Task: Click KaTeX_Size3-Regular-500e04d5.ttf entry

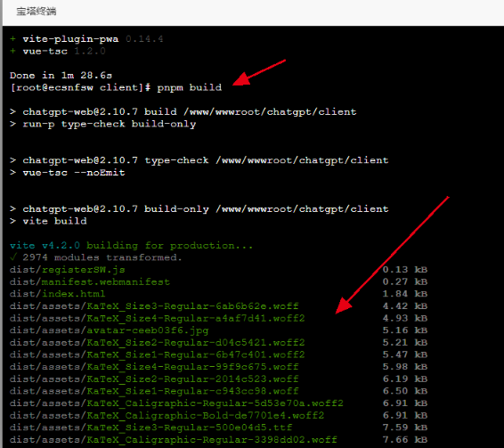Action: point(151,428)
